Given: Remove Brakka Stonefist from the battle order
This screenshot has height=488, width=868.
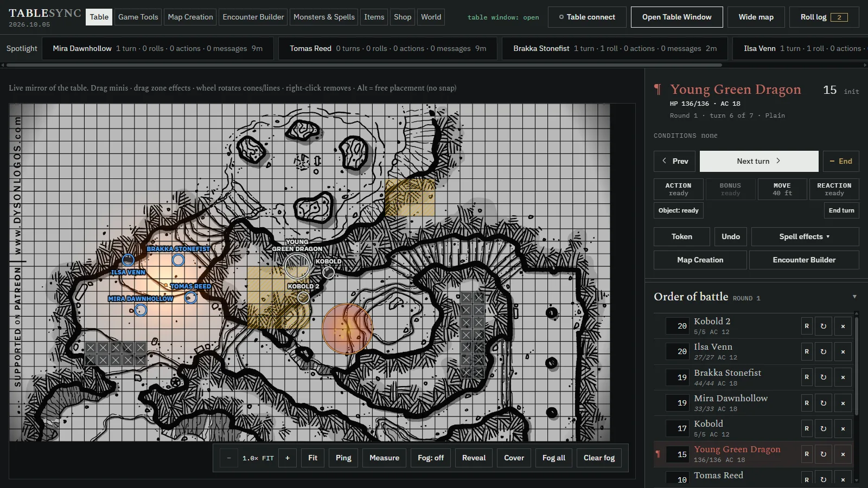Looking at the screenshot, I should click(843, 377).
